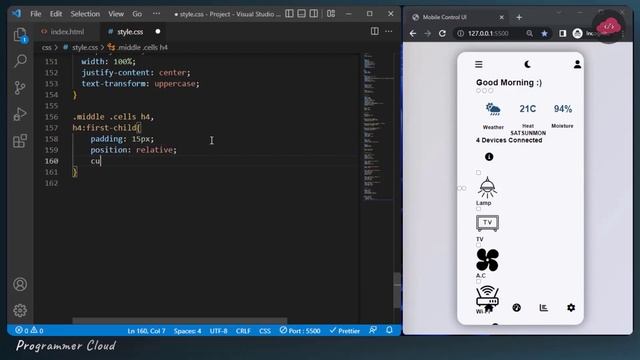This screenshot has height=360, width=640.
Task: Open the settings gear in mobile bottom nav
Action: [571, 308]
